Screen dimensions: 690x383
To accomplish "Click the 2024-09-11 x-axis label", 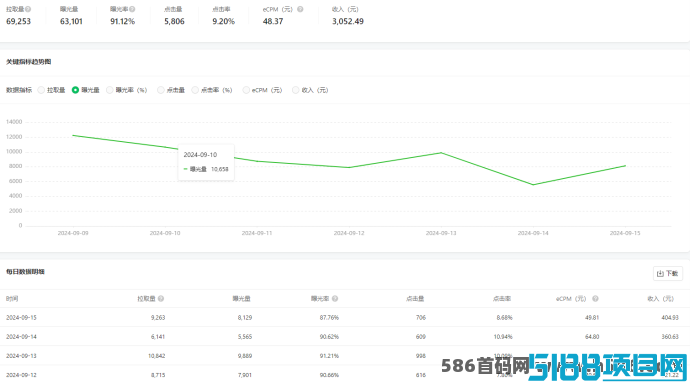I will coord(257,233).
